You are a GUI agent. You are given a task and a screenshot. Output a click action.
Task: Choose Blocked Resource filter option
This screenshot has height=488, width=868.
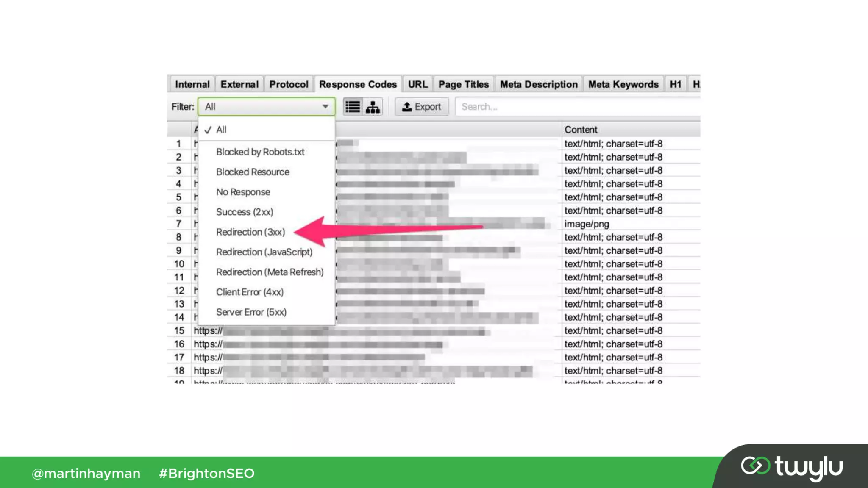tap(253, 172)
